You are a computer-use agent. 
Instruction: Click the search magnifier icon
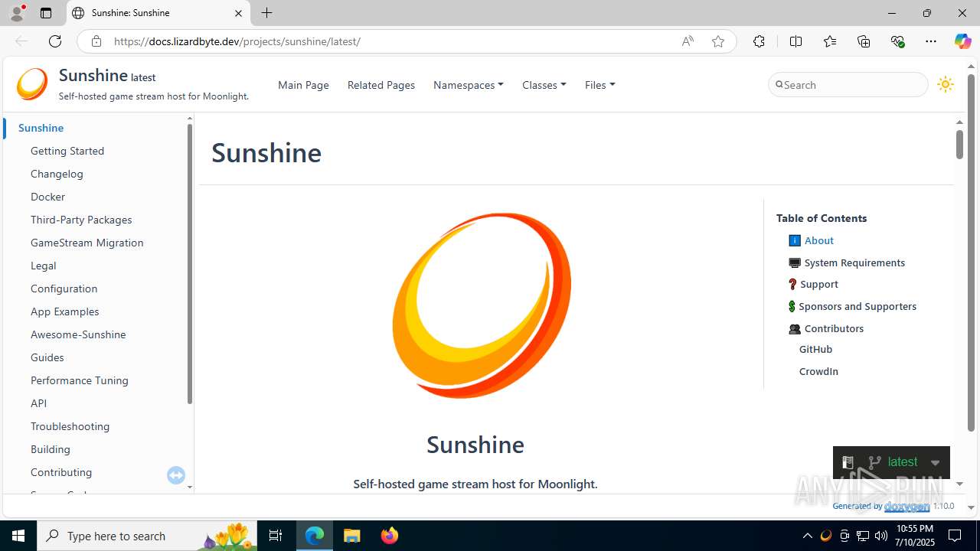pos(779,84)
